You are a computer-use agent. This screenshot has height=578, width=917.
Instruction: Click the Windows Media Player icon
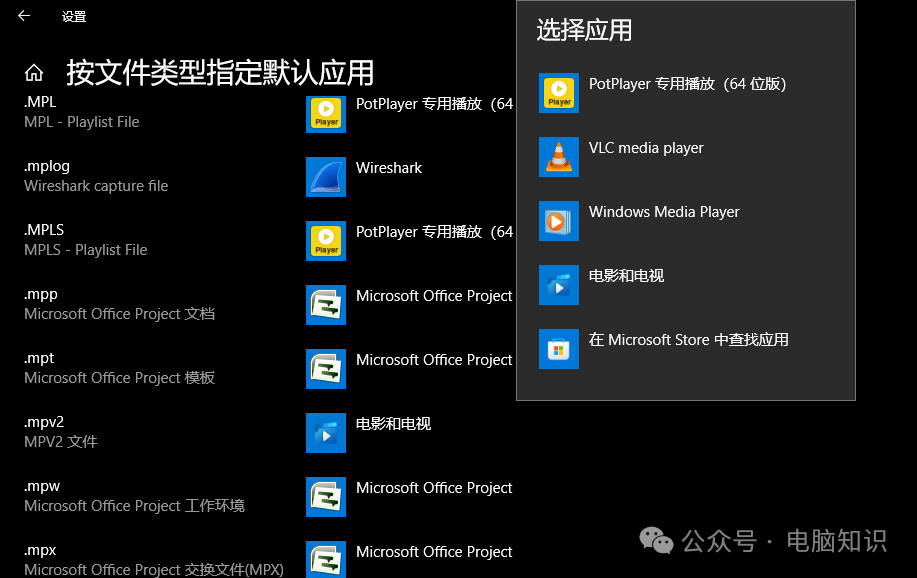pos(559,221)
